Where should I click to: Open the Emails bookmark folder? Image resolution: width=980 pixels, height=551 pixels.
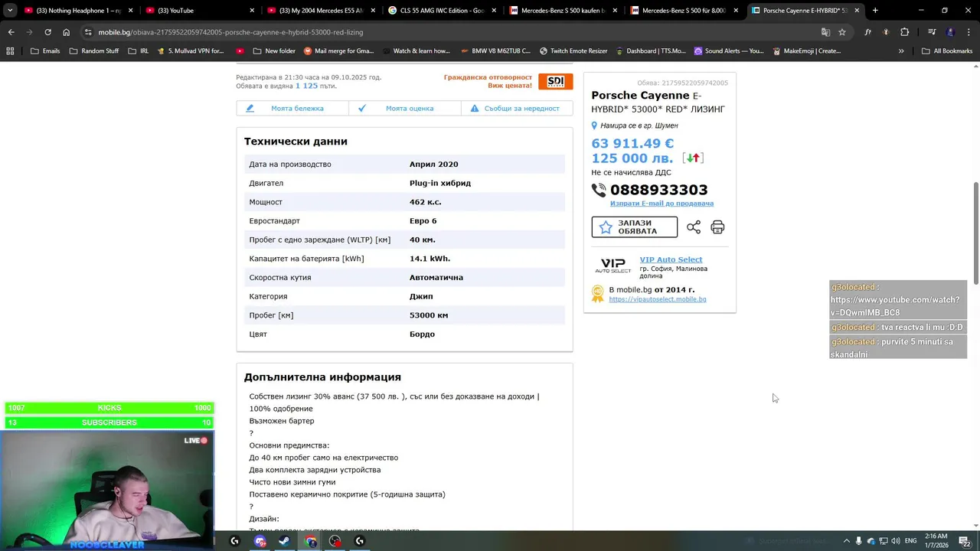[45, 51]
